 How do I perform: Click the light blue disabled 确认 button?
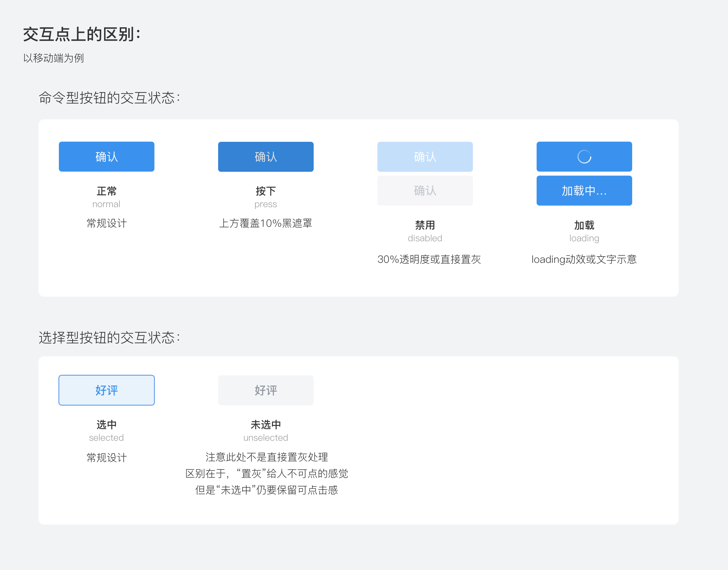425,157
